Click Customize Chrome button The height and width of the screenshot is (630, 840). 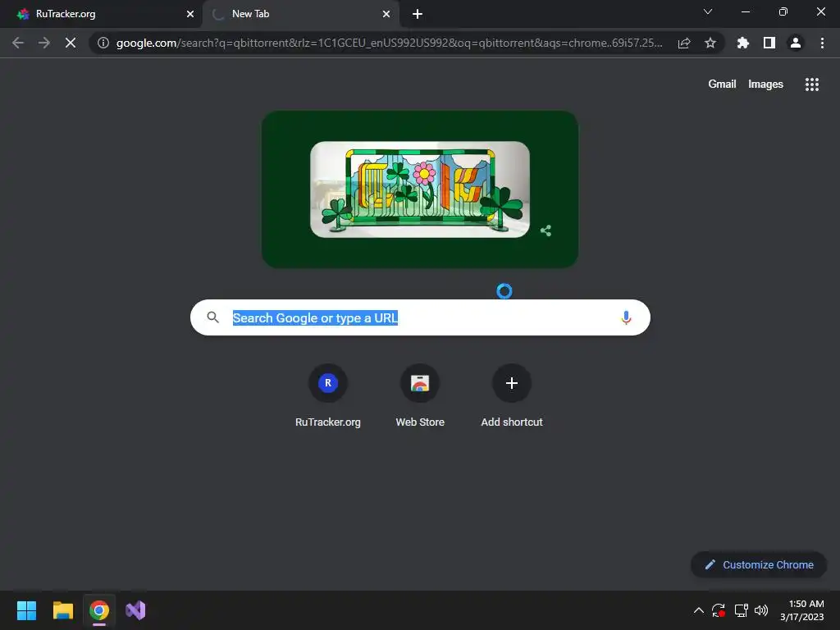[759, 564]
